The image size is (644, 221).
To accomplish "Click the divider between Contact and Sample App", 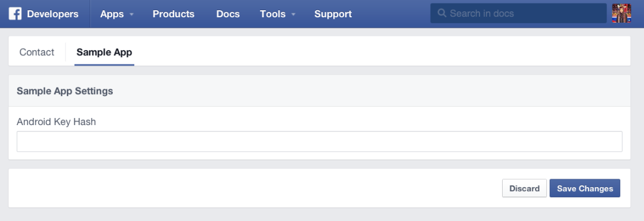I will click(66, 52).
